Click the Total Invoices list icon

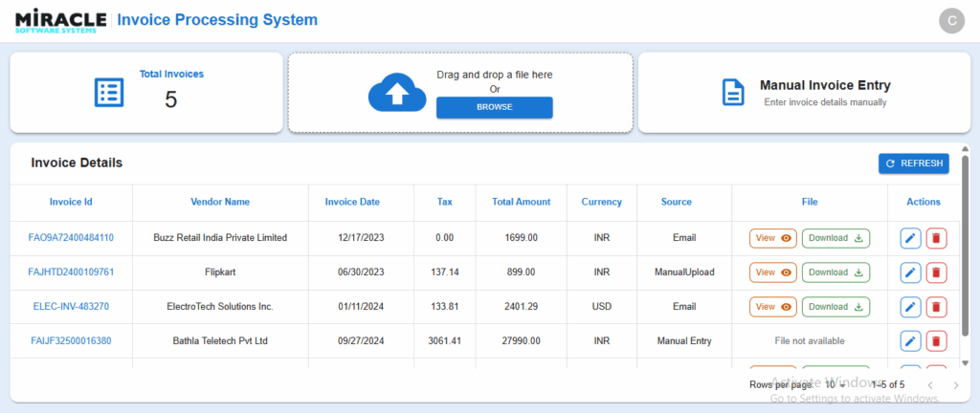[x=109, y=93]
